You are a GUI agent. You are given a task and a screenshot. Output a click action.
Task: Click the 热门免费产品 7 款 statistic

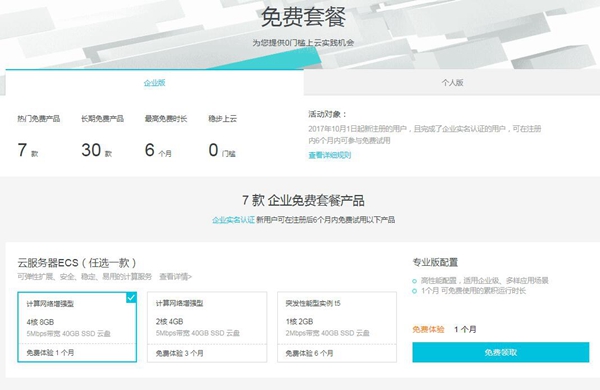38,135
